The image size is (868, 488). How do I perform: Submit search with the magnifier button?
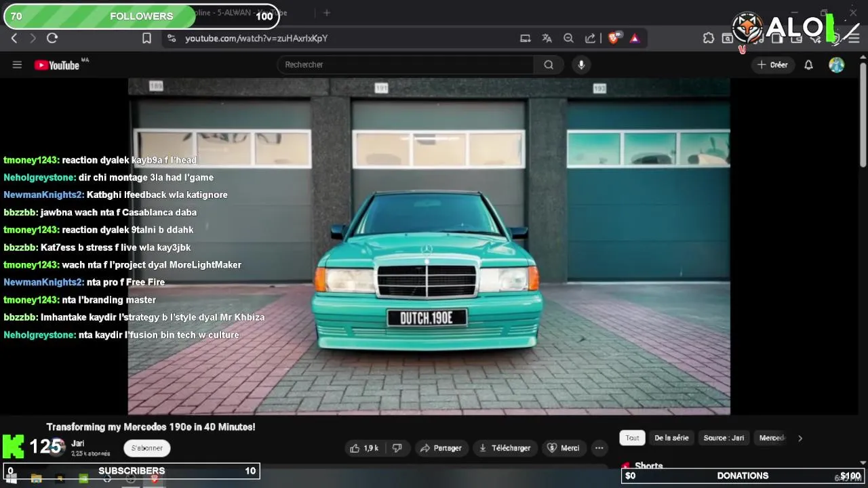tap(549, 65)
